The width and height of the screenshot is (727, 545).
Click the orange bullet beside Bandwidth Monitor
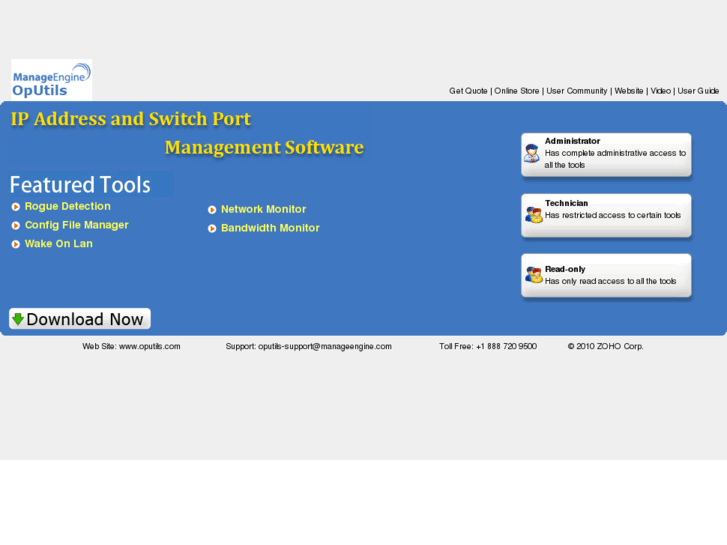(212, 228)
